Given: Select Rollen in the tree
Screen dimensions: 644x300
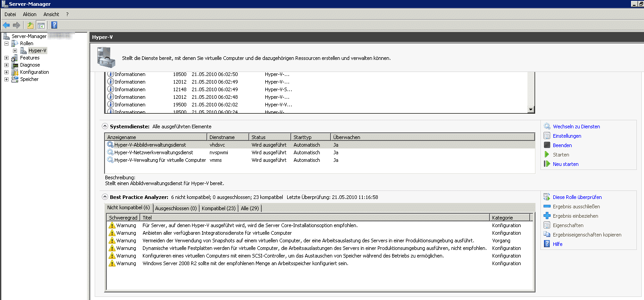Looking at the screenshot, I should coord(27,43).
